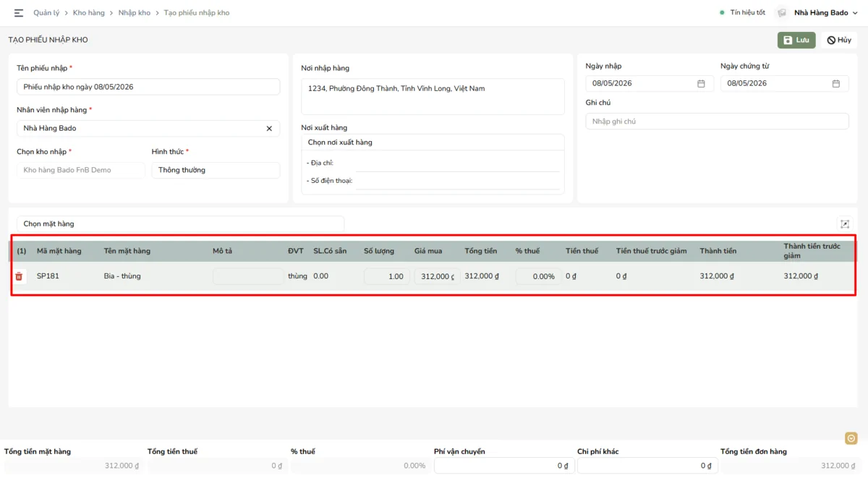The width and height of the screenshot is (868, 478).
Task: Cancel with the Hủy button
Action: pos(839,40)
